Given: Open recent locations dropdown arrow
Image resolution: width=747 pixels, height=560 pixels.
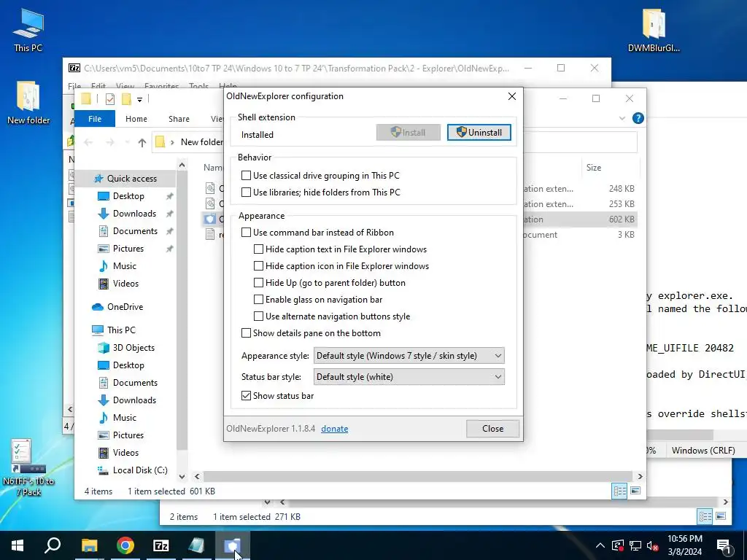Looking at the screenshot, I should (127, 142).
